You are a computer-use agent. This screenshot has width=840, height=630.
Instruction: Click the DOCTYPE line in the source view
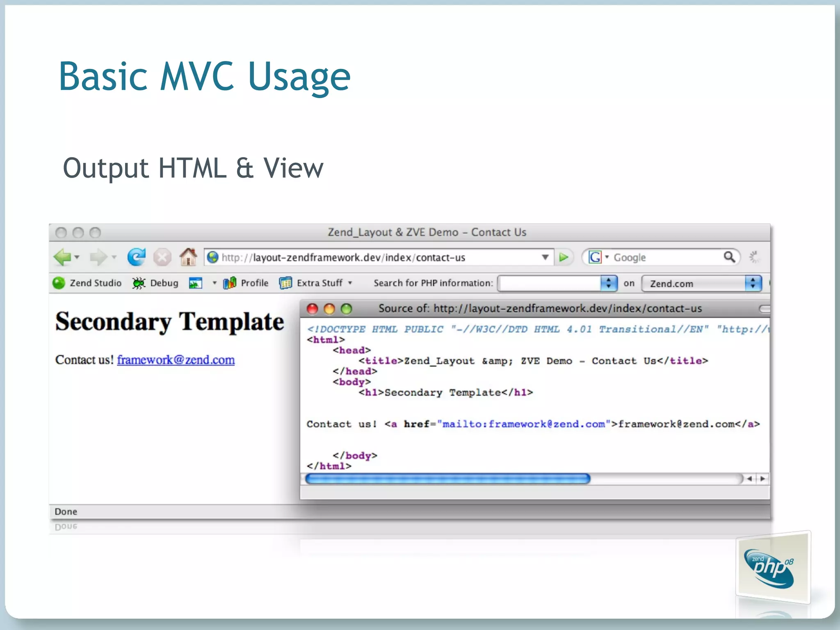[538, 329]
